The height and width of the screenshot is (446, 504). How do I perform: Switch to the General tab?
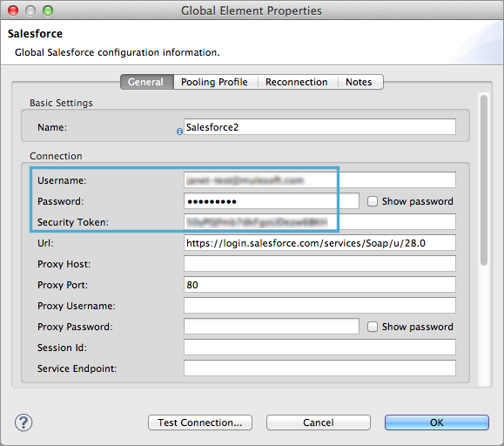(147, 82)
